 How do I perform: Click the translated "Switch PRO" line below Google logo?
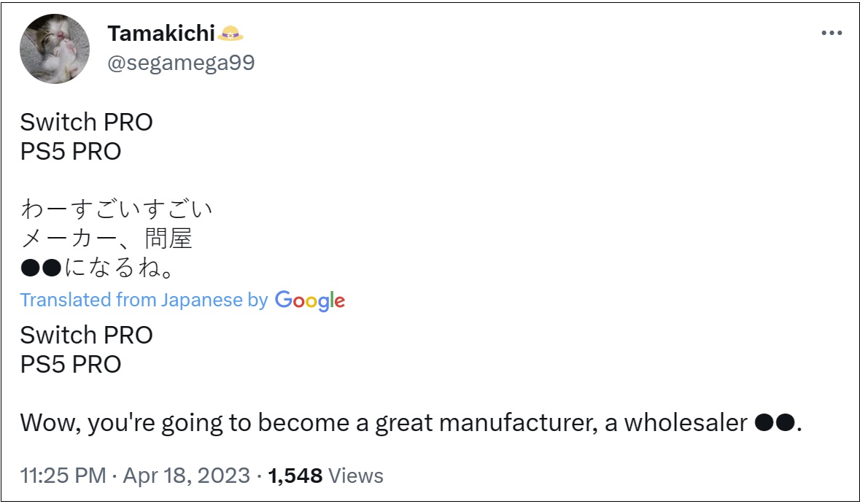click(86, 335)
